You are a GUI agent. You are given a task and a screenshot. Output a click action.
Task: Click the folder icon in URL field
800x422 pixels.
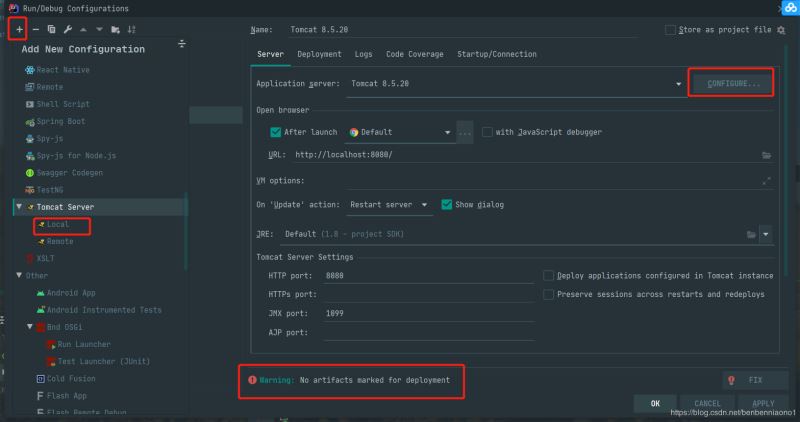tap(766, 155)
